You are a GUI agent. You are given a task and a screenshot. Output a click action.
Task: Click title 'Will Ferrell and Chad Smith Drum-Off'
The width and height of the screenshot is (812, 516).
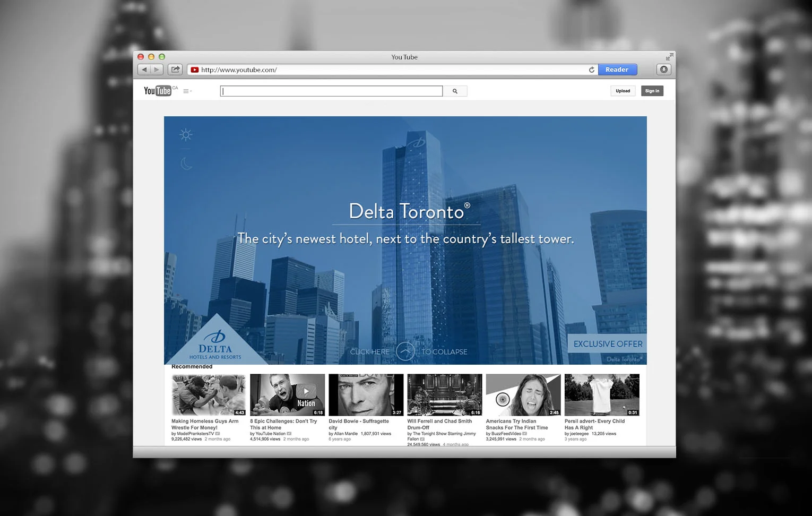[x=439, y=424]
